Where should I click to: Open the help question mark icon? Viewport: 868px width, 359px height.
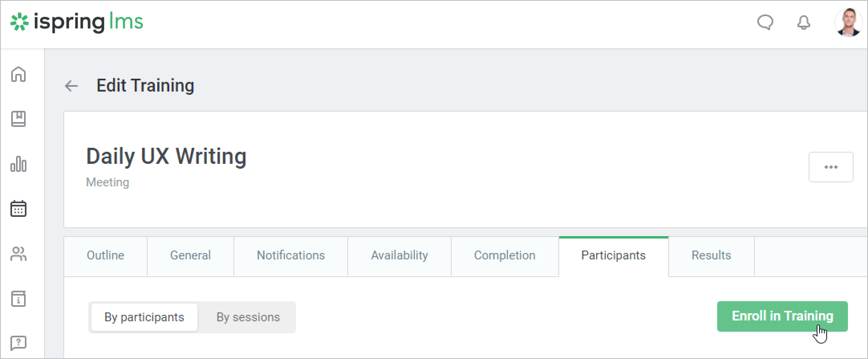point(18,343)
